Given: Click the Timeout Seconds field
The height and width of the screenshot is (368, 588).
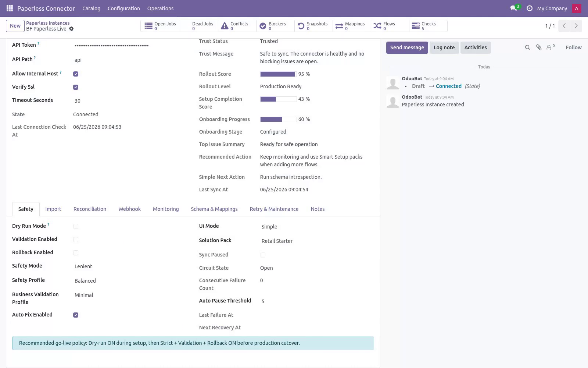Looking at the screenshot, I should click(130, 101).
